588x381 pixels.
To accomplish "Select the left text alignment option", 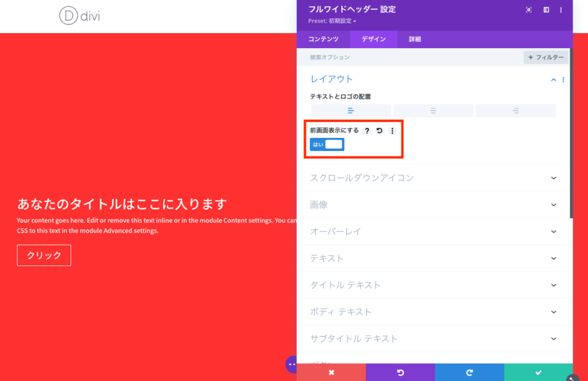I will pyautogui.click(x=351, y=110).
